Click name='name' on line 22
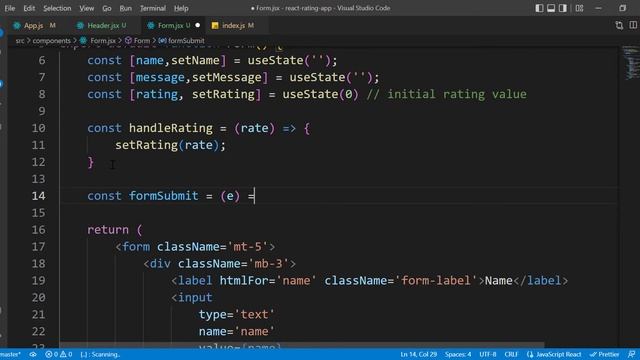The height and width of the screenshot is (360, 640). point(236,331)
